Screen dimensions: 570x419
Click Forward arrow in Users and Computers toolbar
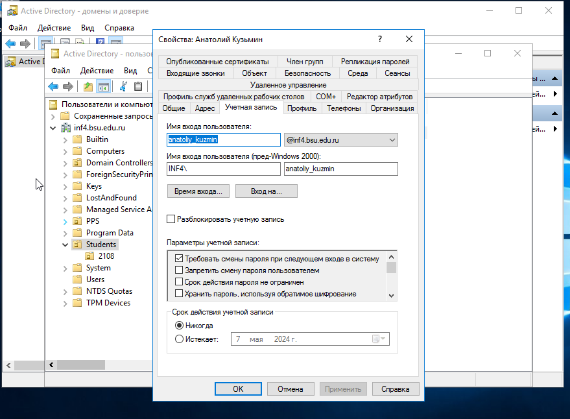68,86
